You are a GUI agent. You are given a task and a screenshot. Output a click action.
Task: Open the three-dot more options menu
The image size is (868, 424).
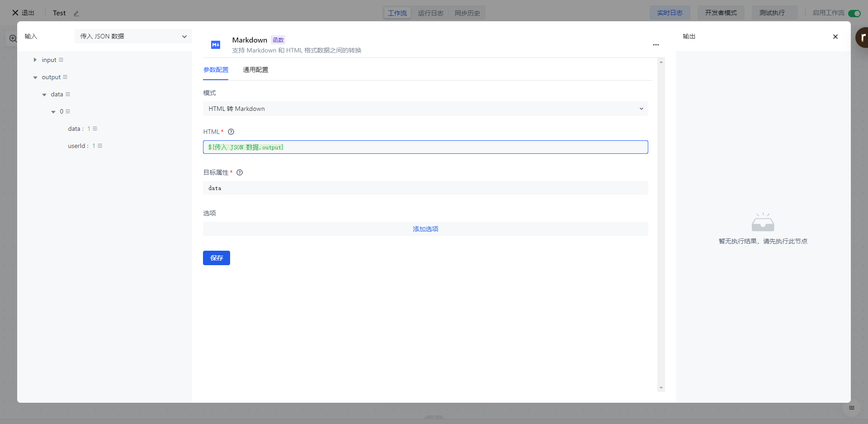pyautogui.click(x=656, y=45)
